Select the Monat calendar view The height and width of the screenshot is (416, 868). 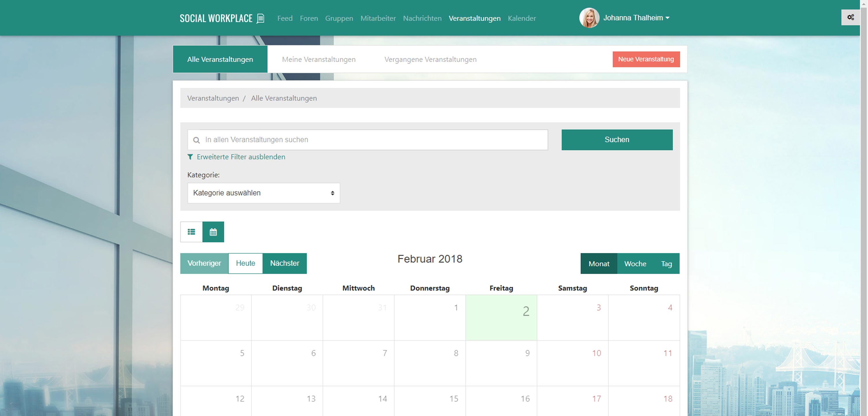(599, 263)
